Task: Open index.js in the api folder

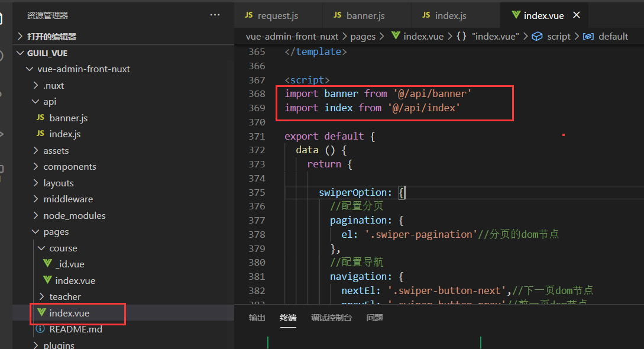Action: tap(64, 134)
